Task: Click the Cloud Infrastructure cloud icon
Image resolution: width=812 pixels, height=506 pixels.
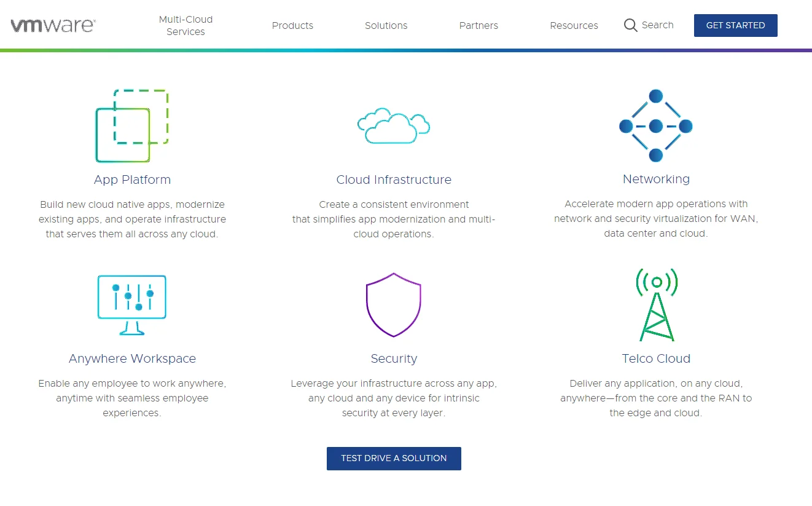Action: coord(394,125)
